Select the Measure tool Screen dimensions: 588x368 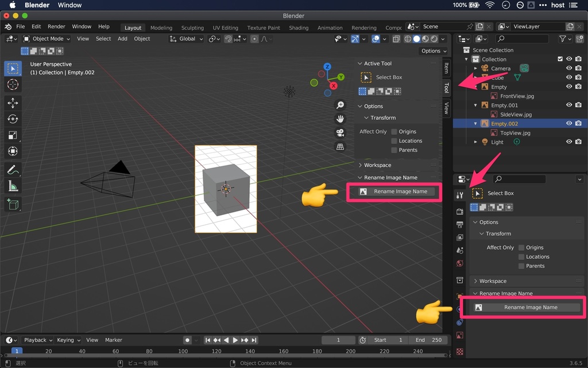[13, 185]
